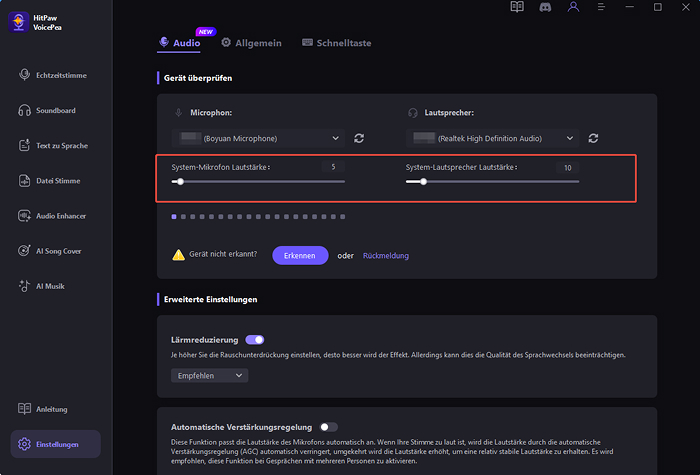Click the NEW badge above Audio
Viewport: 700px width, 475px height.
click(x=206, y=32)
